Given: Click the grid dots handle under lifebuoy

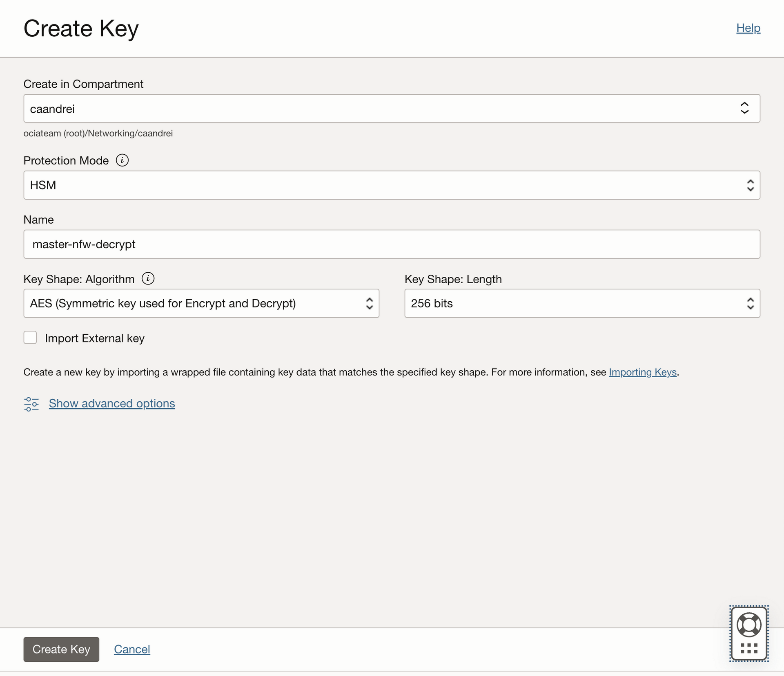Looking at the screenshot, I should tap(749, 648).
